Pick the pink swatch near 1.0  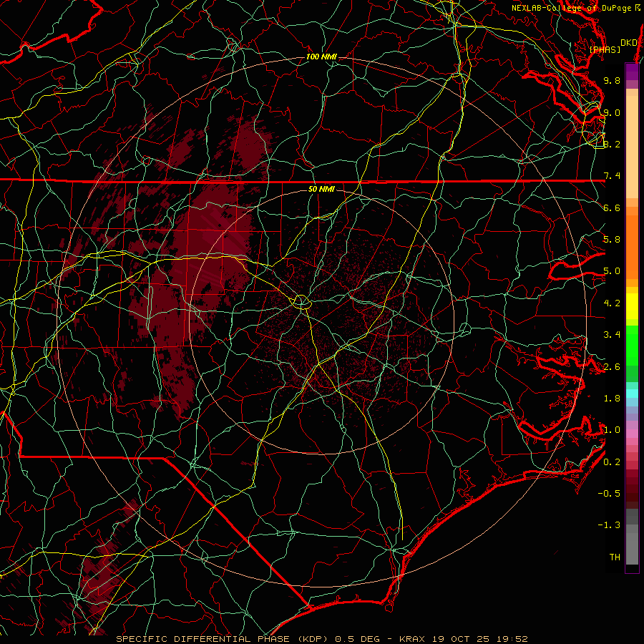tap(632, 434)
